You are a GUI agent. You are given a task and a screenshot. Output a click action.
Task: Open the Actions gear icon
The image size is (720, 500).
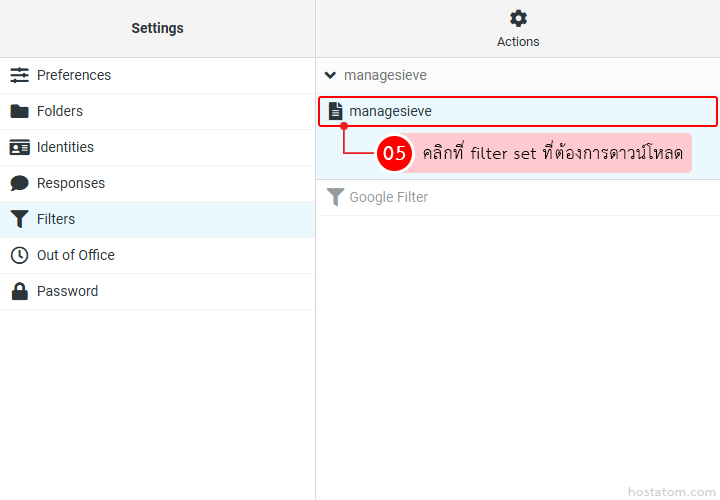click(518, 18)
